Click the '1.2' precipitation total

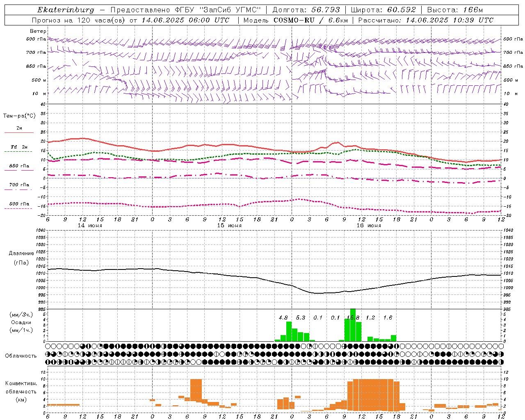click(370, 318)
